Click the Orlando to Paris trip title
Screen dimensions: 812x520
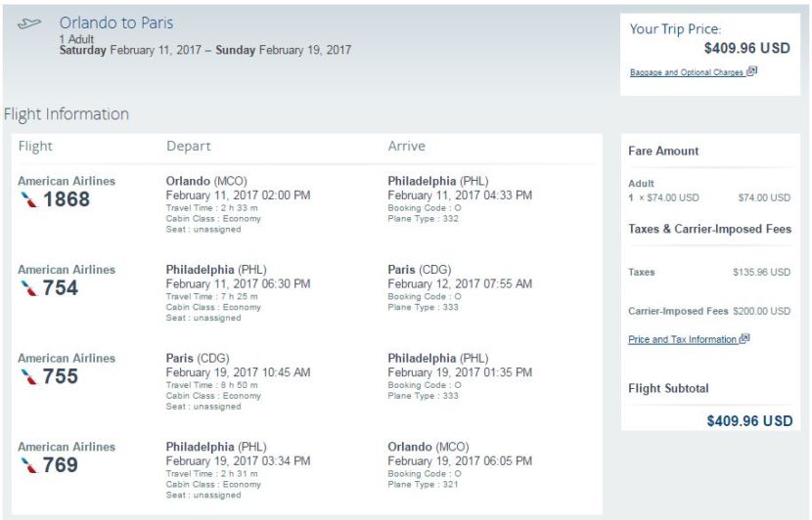[x=116, y=22]
